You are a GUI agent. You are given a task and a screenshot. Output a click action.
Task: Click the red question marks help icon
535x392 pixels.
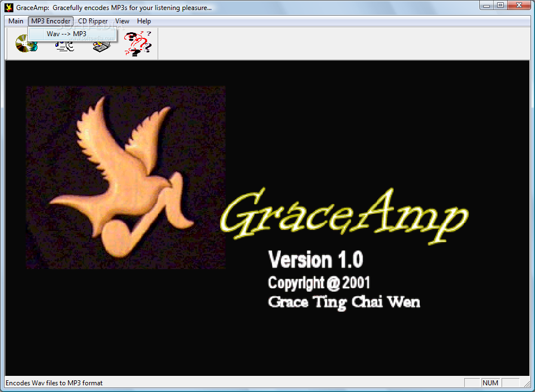point(138,43)
